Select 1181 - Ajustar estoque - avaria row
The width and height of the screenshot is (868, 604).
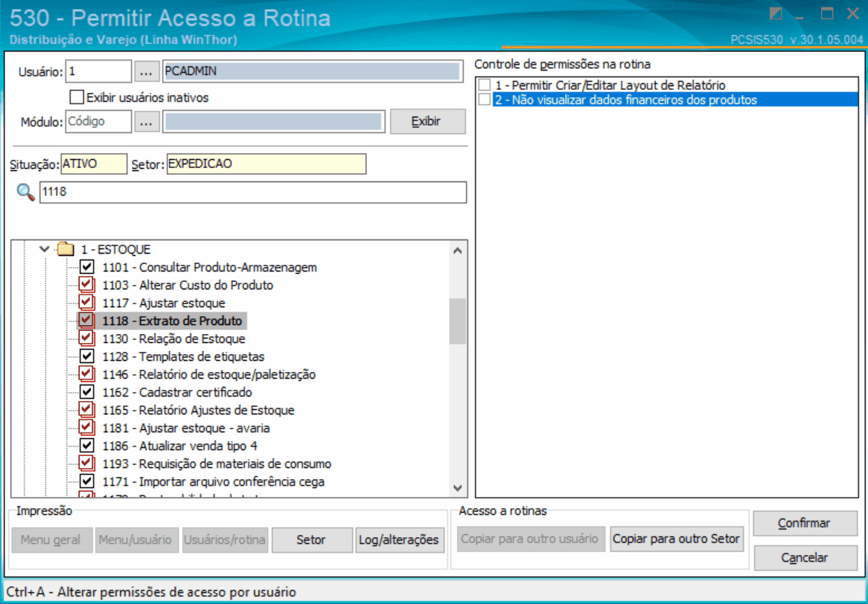[186, 428]
